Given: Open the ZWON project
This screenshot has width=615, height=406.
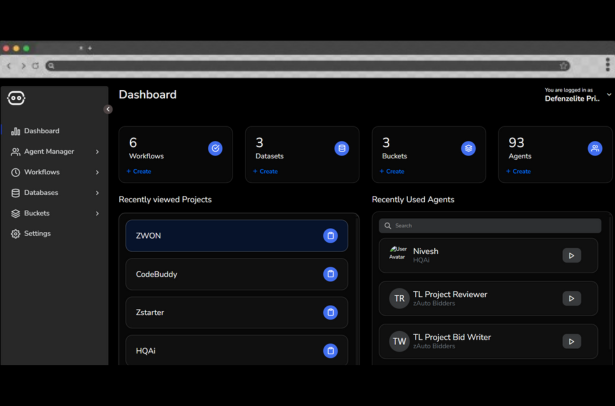Looking at the screenshot, I should (237, 235).
